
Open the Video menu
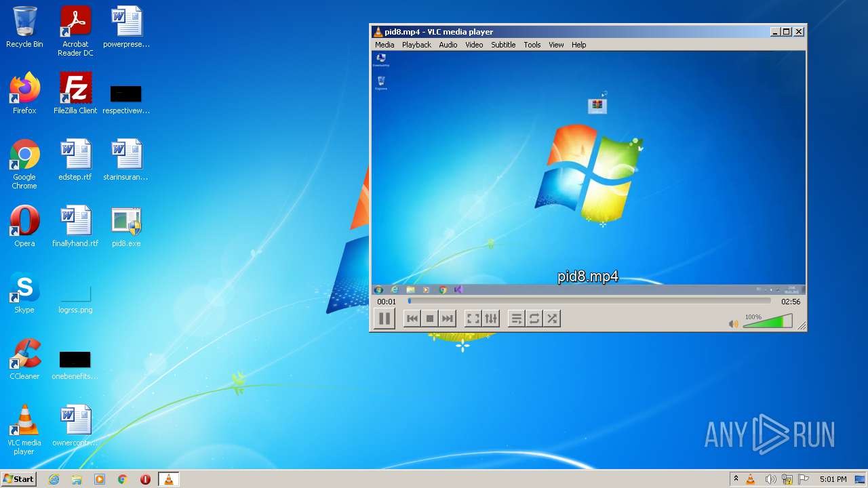[x=474, y=45]
